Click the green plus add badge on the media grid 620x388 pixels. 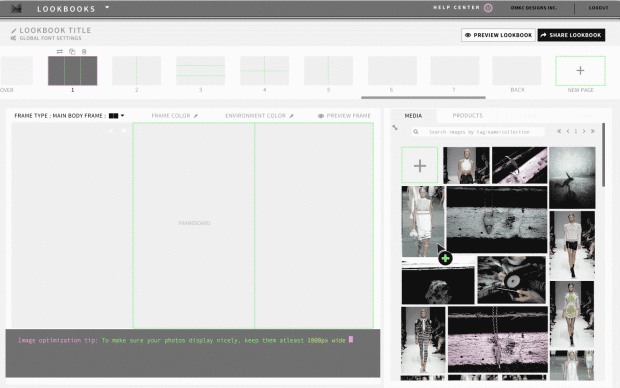445,259
